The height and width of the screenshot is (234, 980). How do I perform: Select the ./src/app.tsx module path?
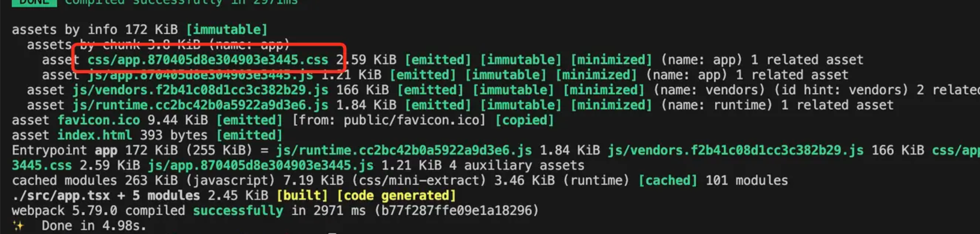point(61,196)
